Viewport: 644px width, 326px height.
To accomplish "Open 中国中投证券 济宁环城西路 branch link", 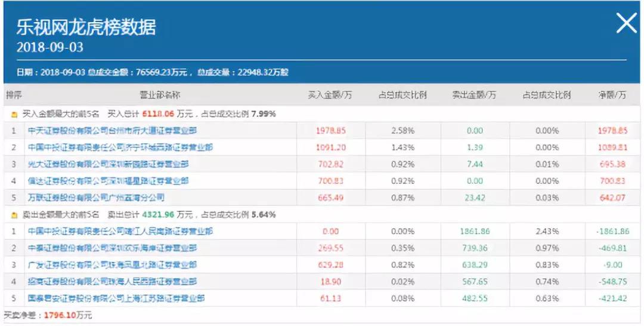I will tap(120, 147).
